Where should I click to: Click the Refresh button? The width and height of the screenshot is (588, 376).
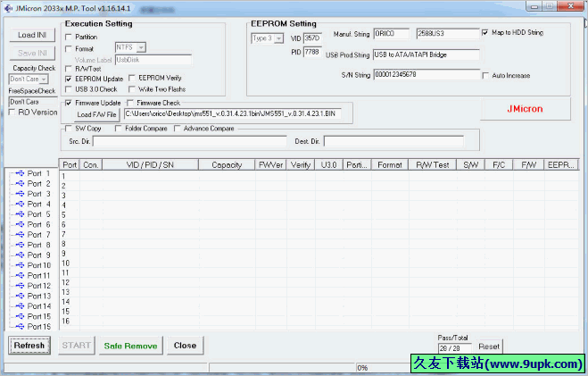click(29, 346)
